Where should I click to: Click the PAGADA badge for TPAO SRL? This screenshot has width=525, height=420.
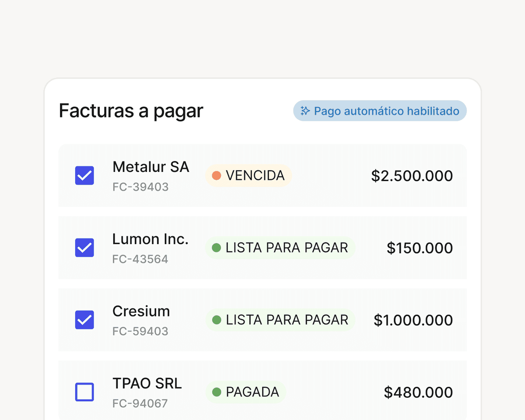click(245, 392)
